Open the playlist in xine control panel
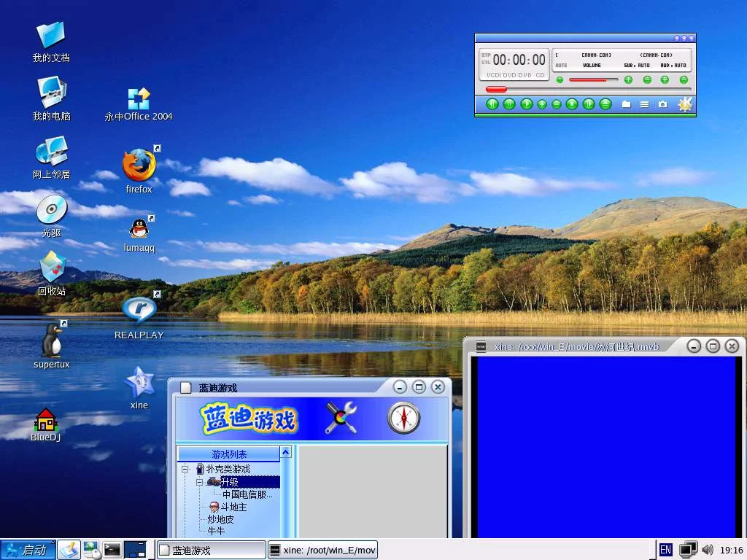Screen dimensions: 747x560 click(x=645, y=104)
